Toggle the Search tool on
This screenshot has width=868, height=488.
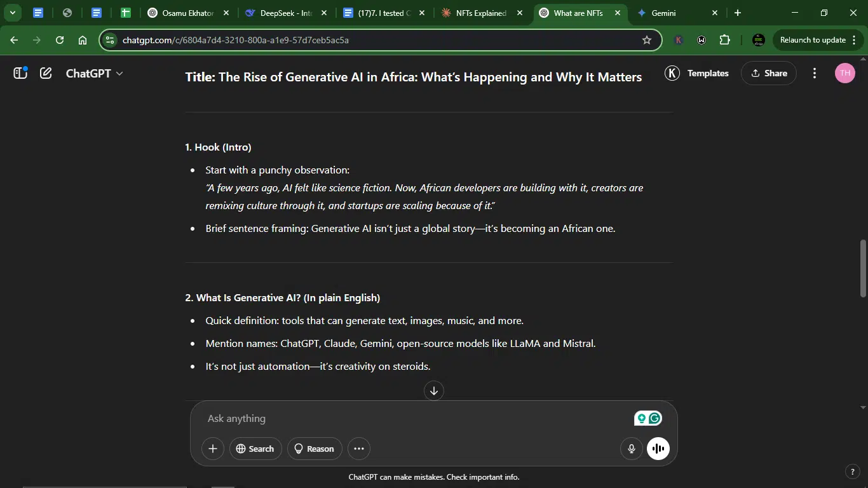255,449
